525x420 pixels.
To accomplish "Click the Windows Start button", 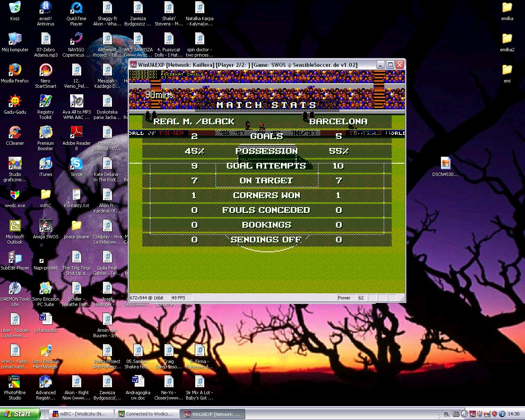I will pyautogui.click(x=18, y=414).
